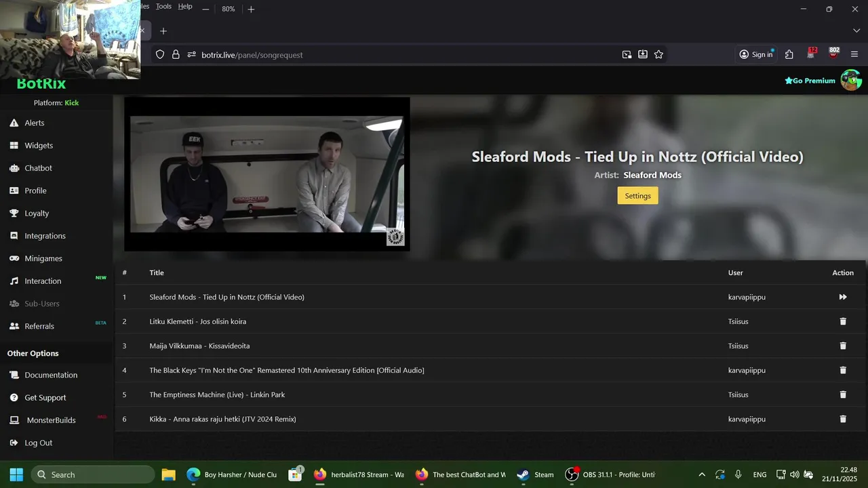
Task: Switch to Steam in taskbar
Action: [536, 474]
